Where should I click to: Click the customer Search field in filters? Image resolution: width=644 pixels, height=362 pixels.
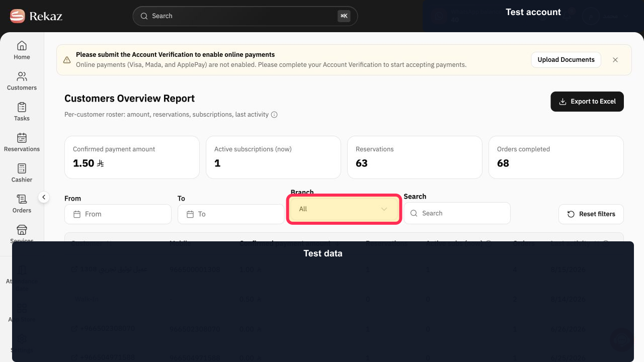coord(457,213)
